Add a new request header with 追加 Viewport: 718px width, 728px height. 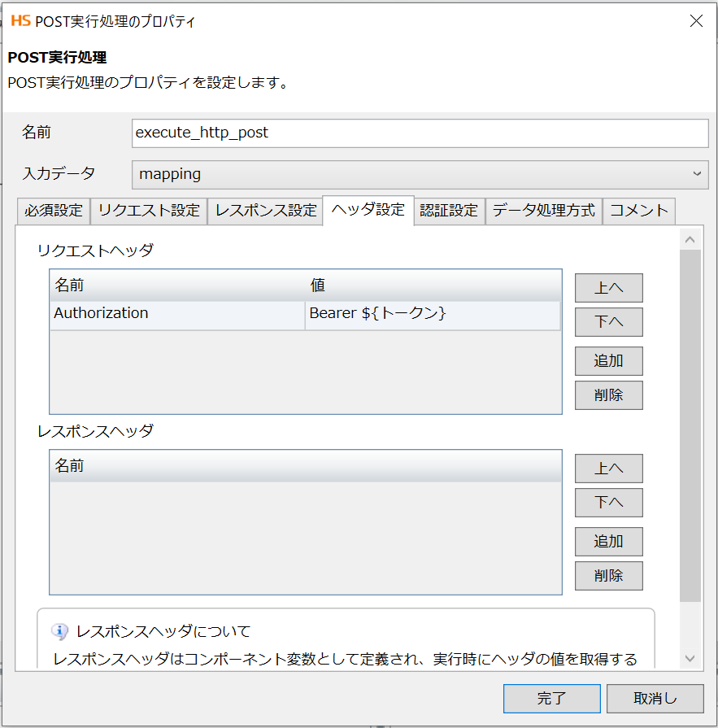click(x=608, y=360)
